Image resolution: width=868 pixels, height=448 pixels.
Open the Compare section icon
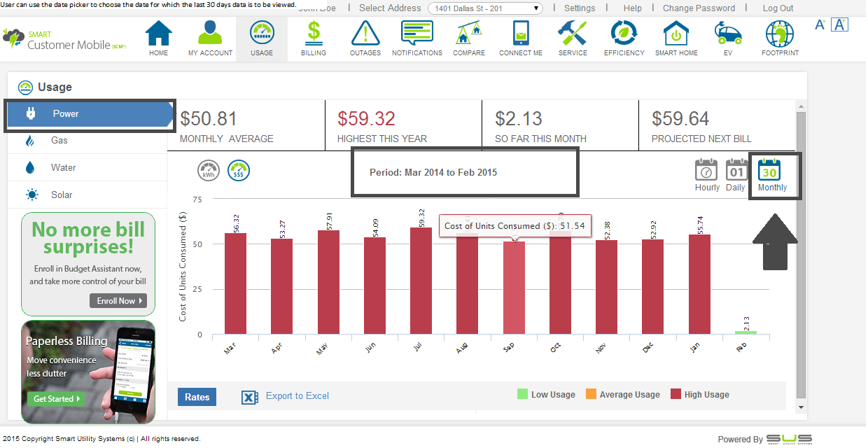tap(469, 34)
